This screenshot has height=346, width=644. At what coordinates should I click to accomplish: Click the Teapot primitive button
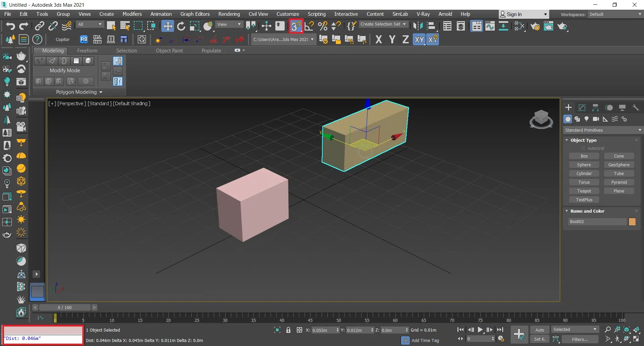pyautogui.click(x=584, y=191)
